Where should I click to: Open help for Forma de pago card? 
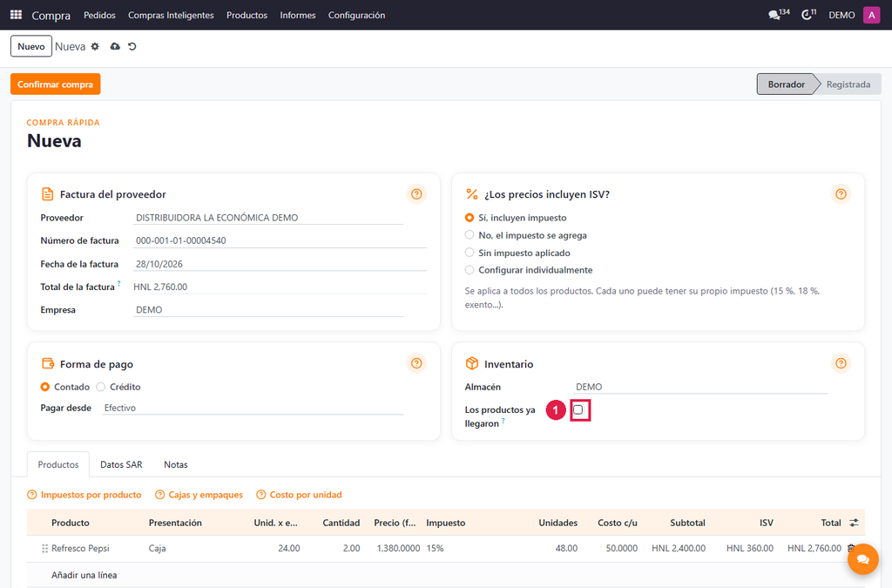416,363
